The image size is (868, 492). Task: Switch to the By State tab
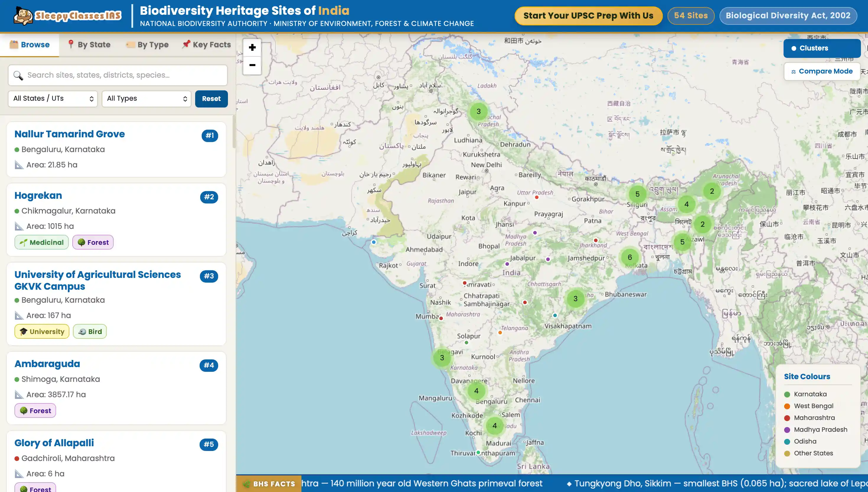point(89,45)
